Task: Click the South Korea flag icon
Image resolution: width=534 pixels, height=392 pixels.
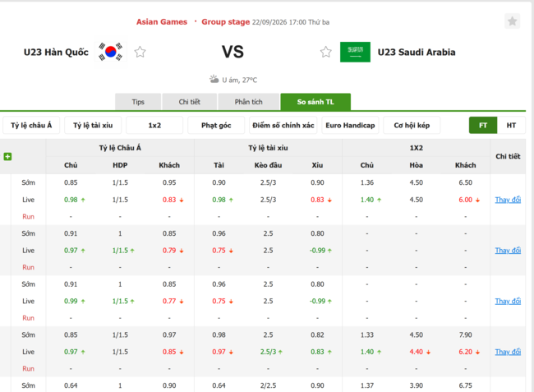Action: 110,52
